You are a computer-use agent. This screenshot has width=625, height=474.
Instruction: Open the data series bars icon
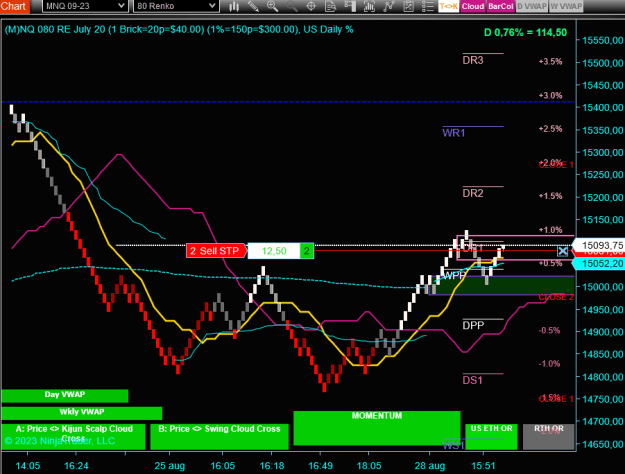369,6
